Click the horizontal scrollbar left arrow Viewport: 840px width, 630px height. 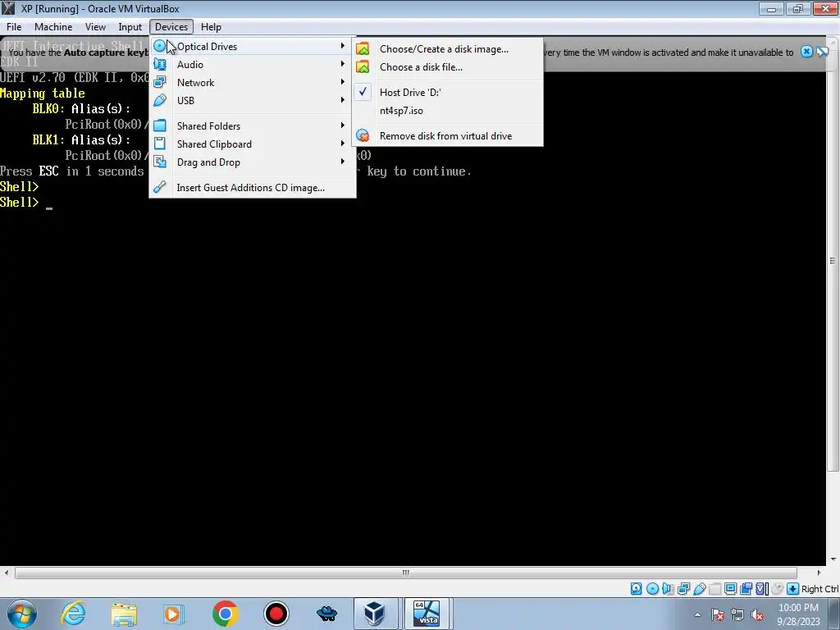[x=7, y=573]
